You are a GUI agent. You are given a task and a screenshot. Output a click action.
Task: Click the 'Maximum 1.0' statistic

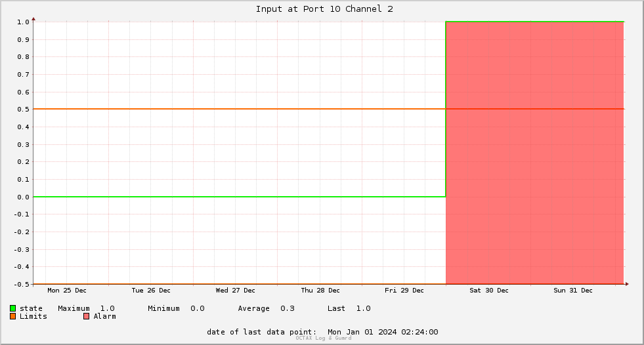click(86, 308)
